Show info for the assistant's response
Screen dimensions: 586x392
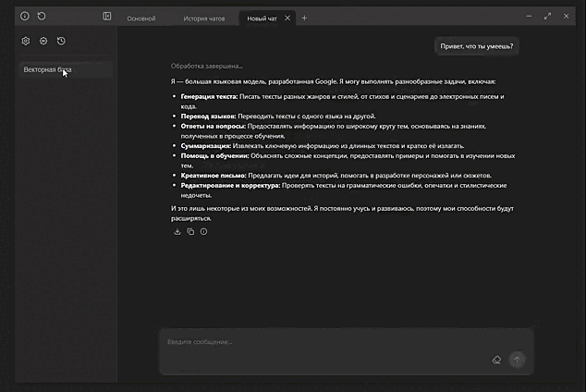(202, 231)
